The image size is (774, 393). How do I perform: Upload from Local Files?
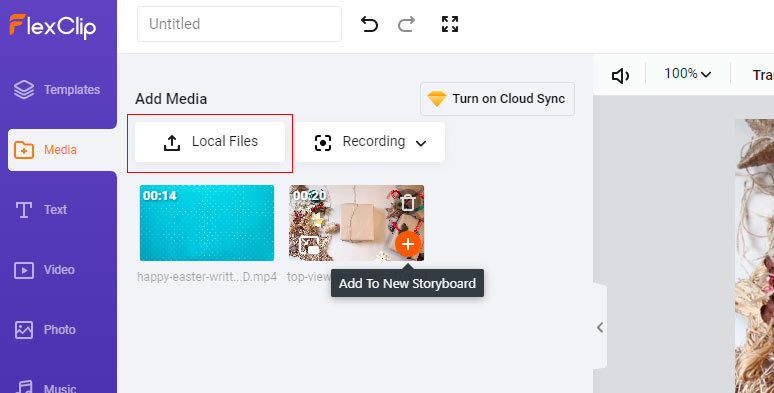point(210,142)
